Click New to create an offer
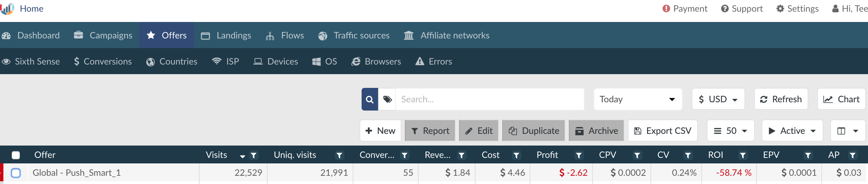The height and width of the screenshot is (184, 868). click(380, 131)
